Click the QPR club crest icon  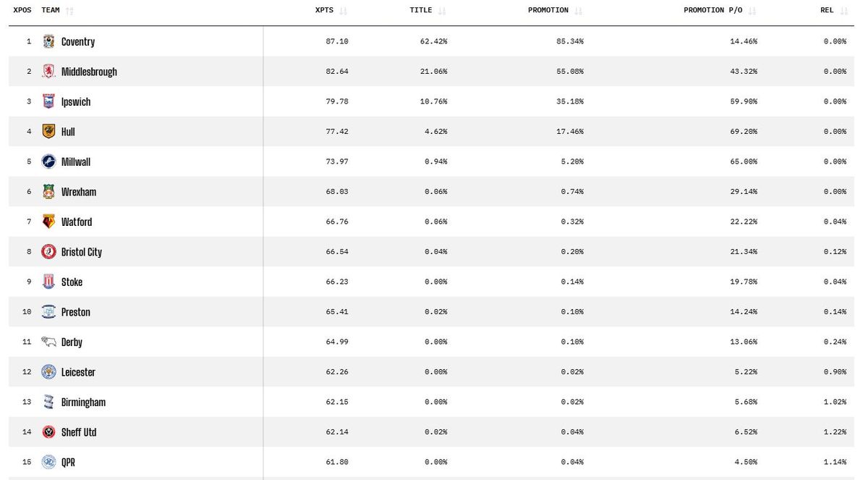(48, 462)
